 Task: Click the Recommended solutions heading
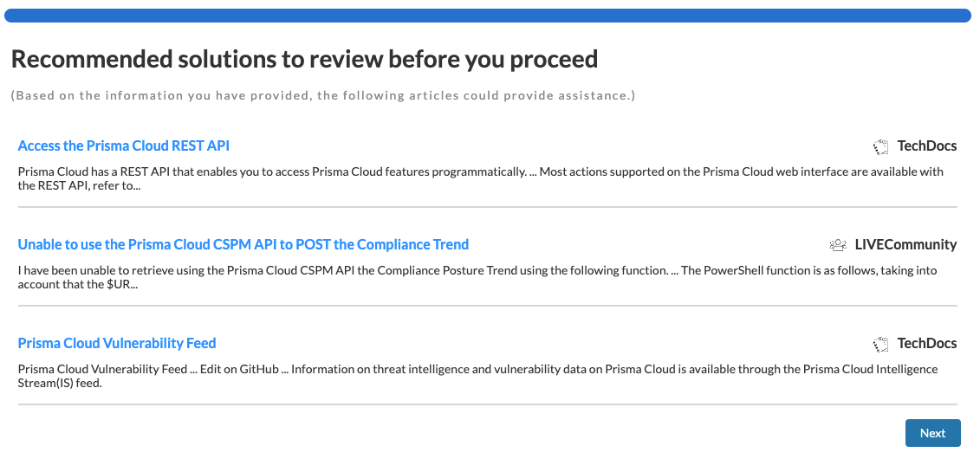tap(304, 59)
